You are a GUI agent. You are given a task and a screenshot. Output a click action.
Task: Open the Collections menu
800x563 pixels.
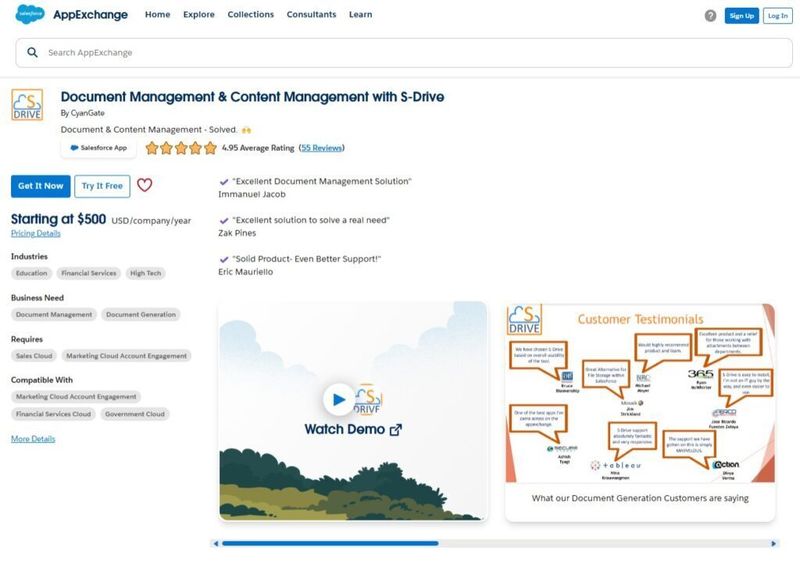pyautogui.click(x=251, y=15)
